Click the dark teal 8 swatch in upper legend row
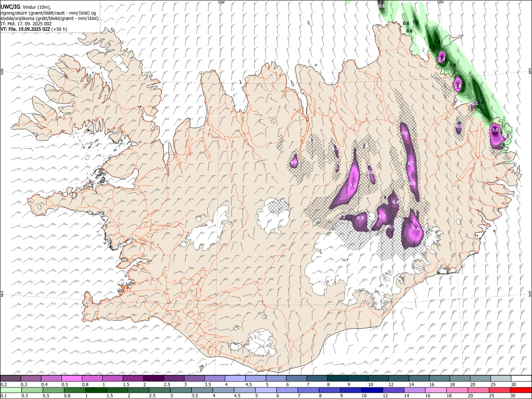The width and height of the screenshot is (532, 399). [337, 378]
